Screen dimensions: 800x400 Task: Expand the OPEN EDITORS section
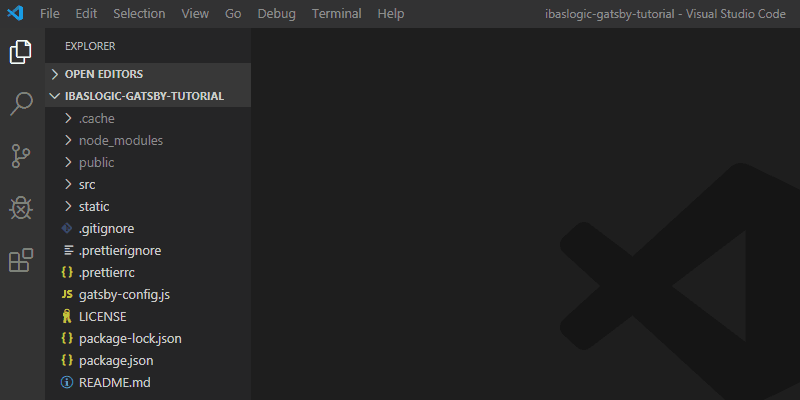pos(104,74)
